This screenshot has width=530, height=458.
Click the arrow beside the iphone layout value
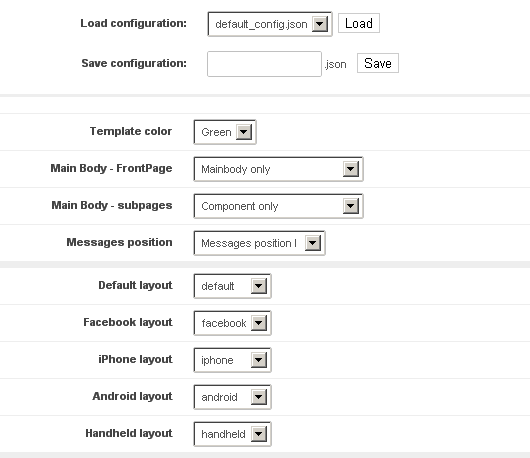tap(259, 360)
